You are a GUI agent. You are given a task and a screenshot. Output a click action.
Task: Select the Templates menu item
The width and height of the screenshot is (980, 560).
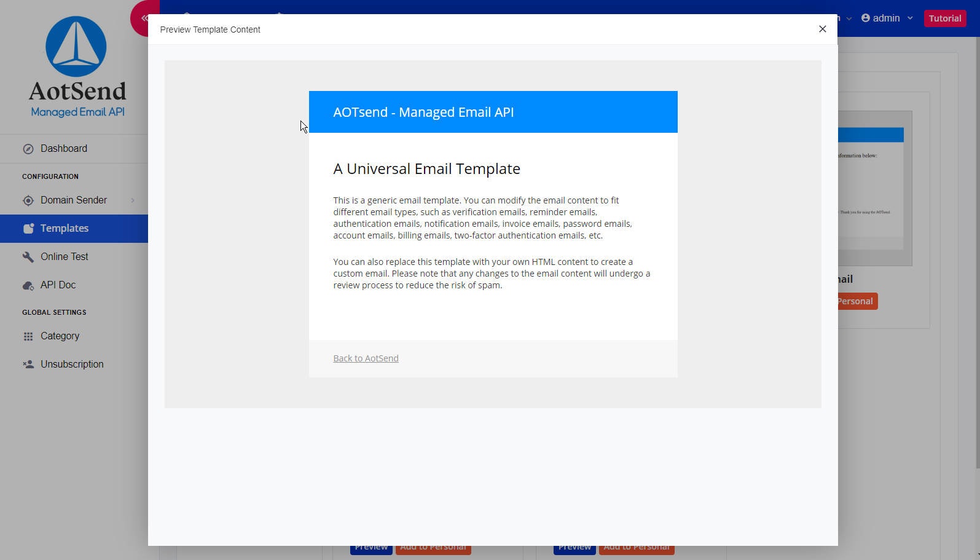(74, 229)
